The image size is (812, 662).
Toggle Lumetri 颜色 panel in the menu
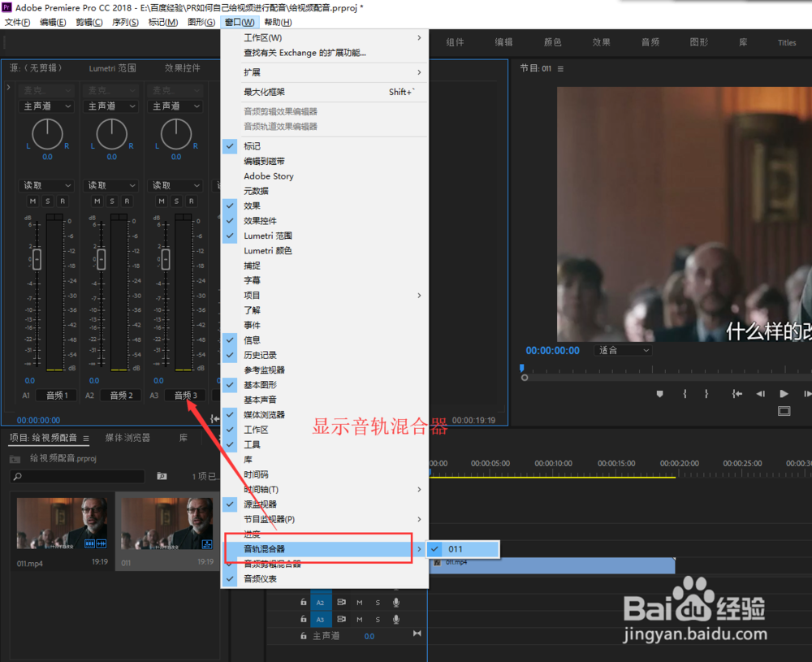pos(325,251)
